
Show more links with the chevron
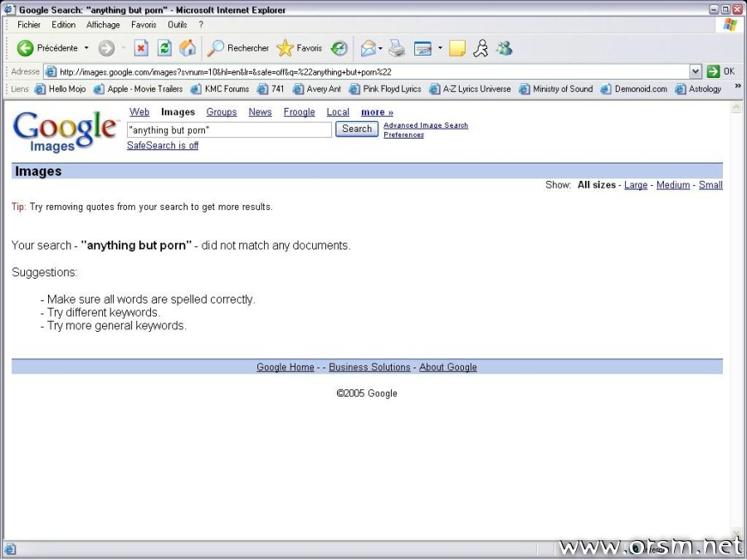(738, 86)
